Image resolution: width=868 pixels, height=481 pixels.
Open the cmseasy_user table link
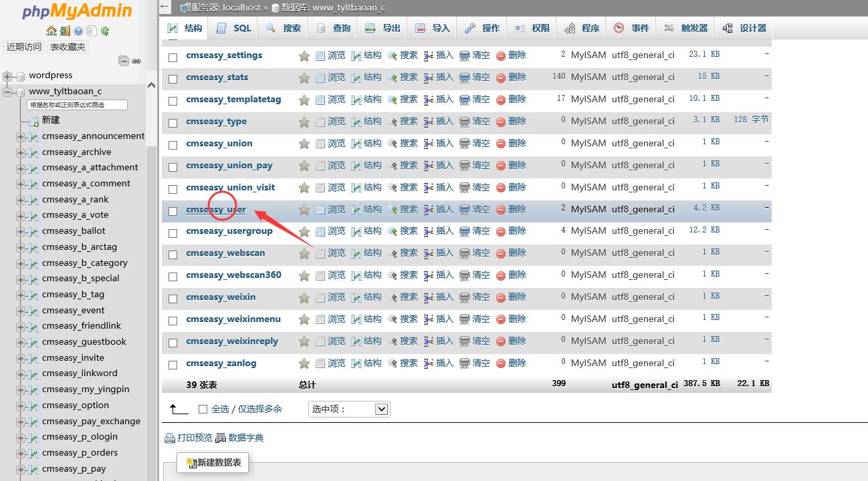coord(216,210)
